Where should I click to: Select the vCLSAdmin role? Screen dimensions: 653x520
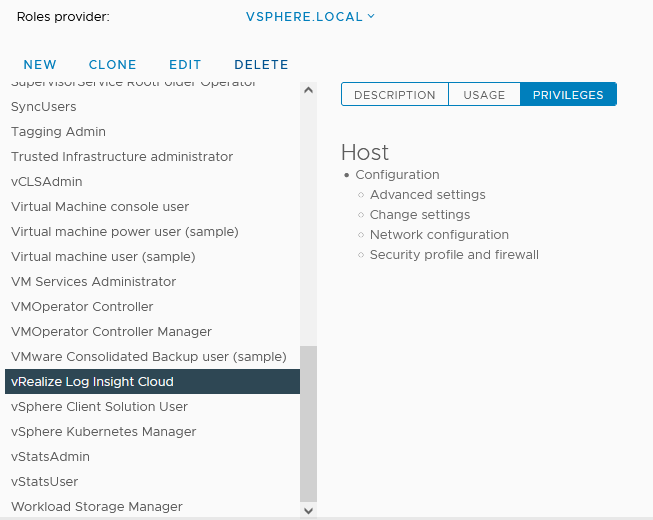(152, 182)
